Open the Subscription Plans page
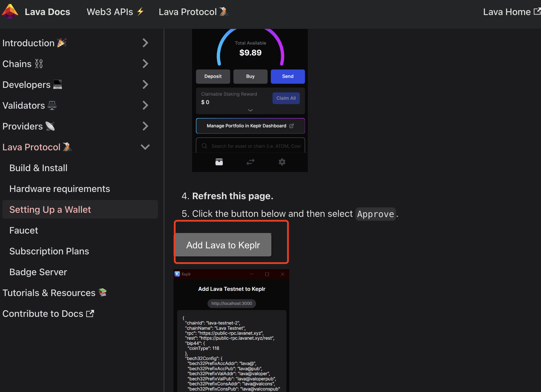 pyautogui.click(x=49, y=251)
